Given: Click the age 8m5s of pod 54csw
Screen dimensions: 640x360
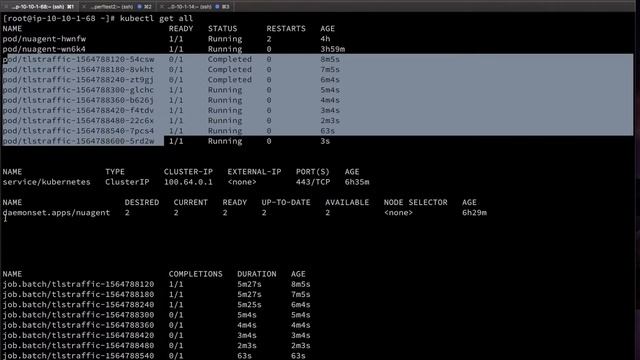Looking at the screenshot, I should pyautogui.click(x=330, y=59).
